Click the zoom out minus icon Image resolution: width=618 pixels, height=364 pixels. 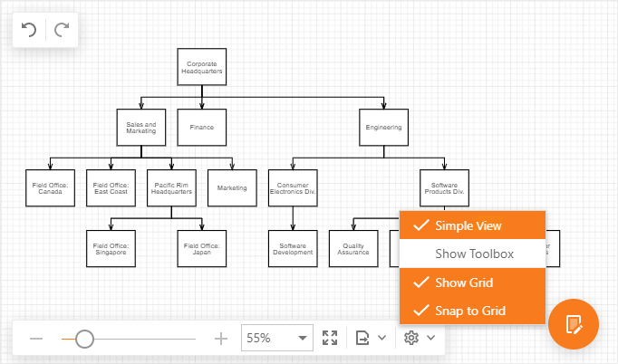[36, 339]
